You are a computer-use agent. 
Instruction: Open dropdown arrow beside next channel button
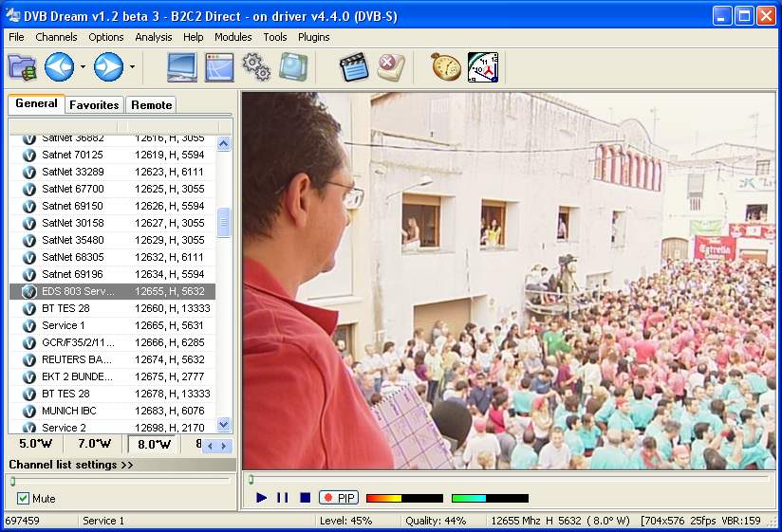point(132,67)
